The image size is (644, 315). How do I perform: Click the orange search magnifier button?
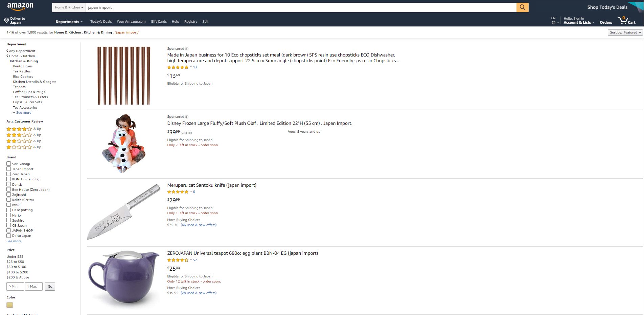click(522, 7)
